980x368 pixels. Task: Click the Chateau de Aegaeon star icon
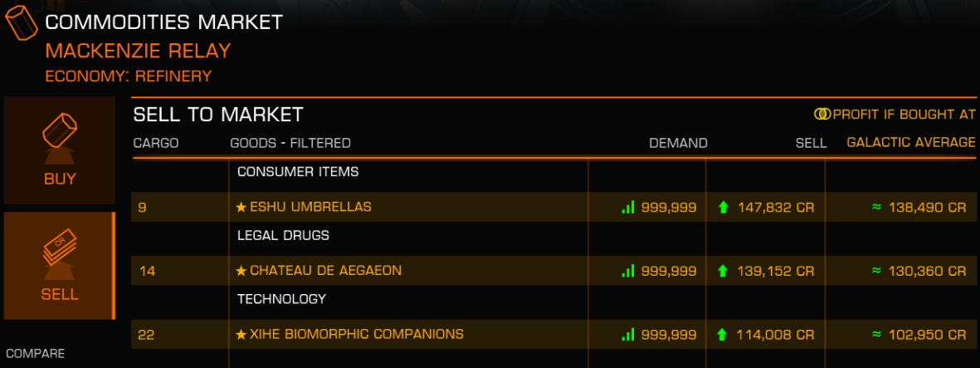pyautogui.click(x=241, y=271)
